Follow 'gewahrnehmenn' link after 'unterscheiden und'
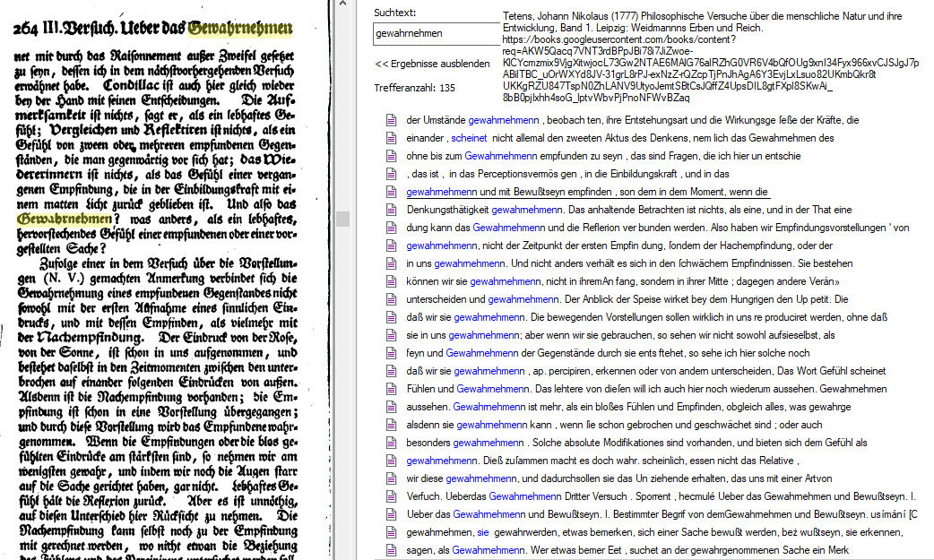This screenshot has width=934, height=560. [523, 299]
